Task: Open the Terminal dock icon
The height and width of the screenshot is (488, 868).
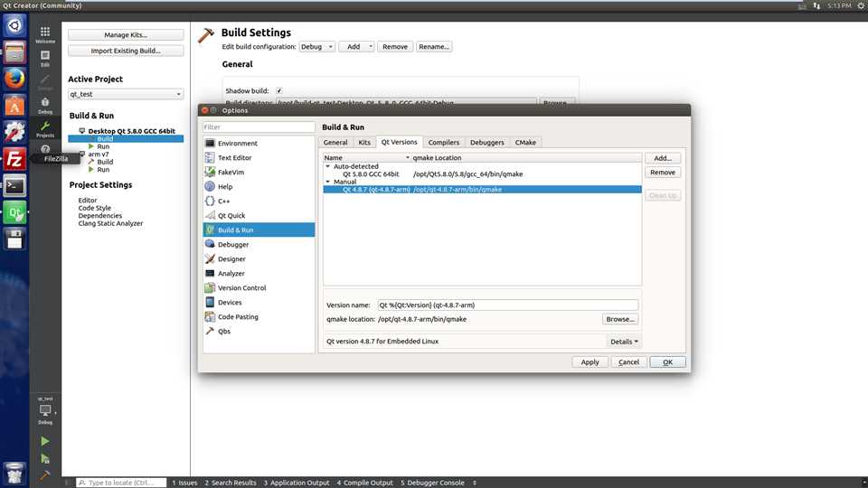Action: pyautogui.click(x=14, y=186)
